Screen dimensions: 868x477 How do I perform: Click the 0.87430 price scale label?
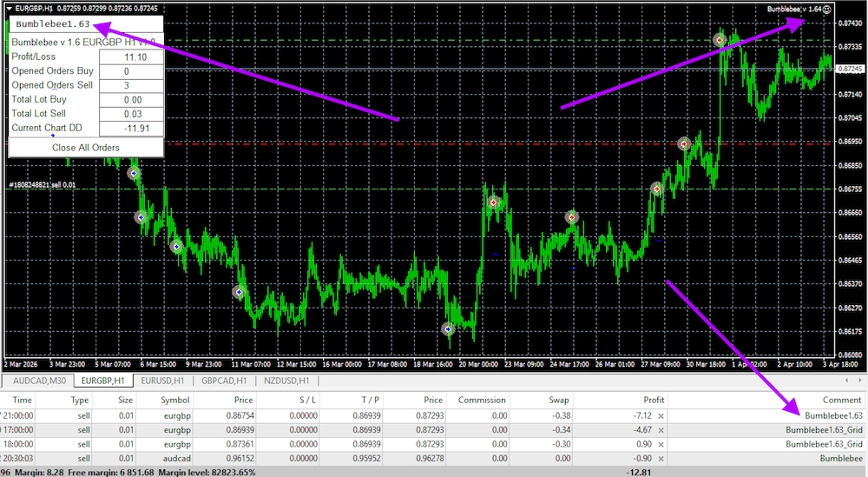851,23
